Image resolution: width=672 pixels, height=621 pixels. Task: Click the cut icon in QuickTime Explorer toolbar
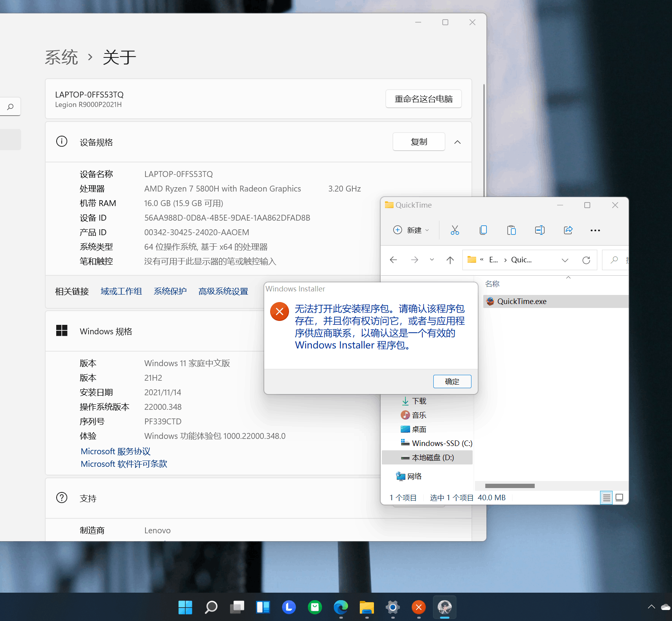[x=455, y=230]
